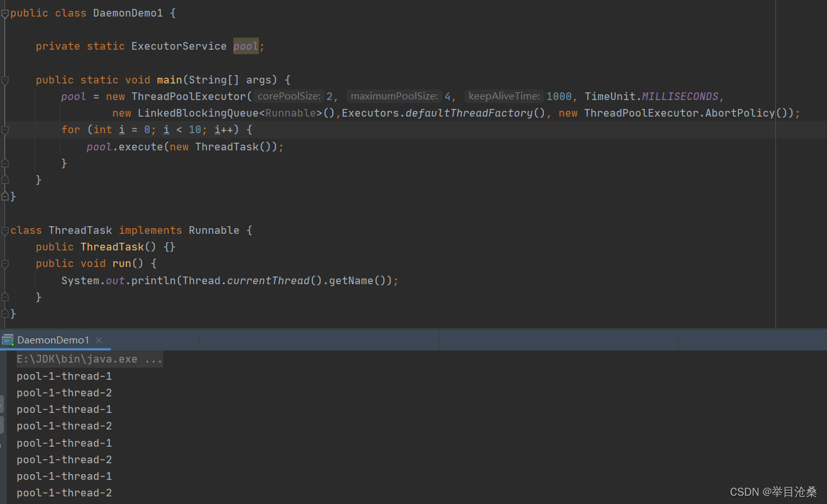Click the run configuration icon on DaemonDemo1 tab
Viewport: 827px width, 504px height.
pyautogui.click(x=8, y=340)
